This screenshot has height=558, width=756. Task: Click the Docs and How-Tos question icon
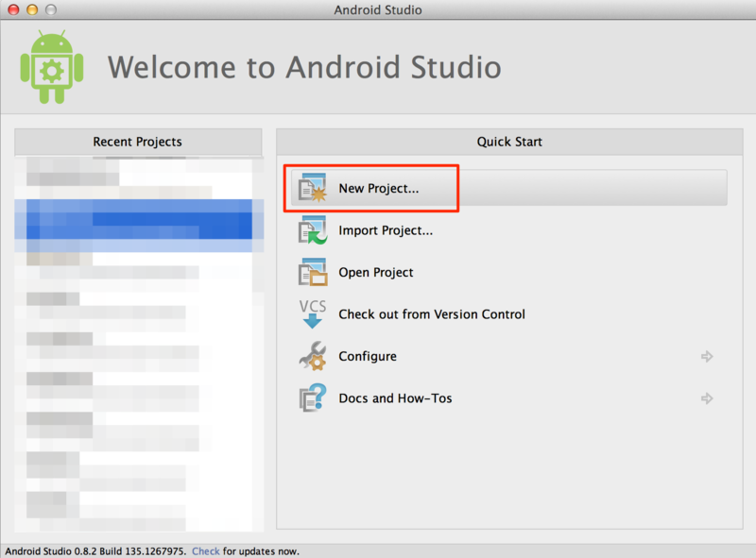(x=313, y=397)
